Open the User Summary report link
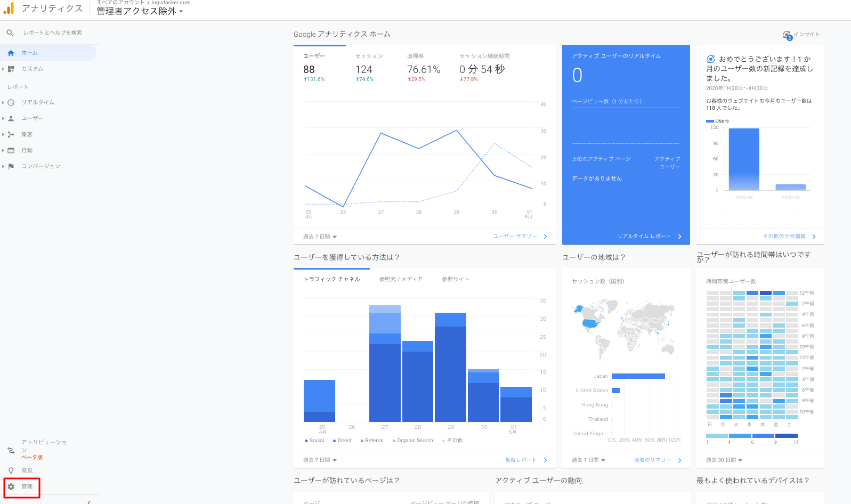 [x=520, y=236]
